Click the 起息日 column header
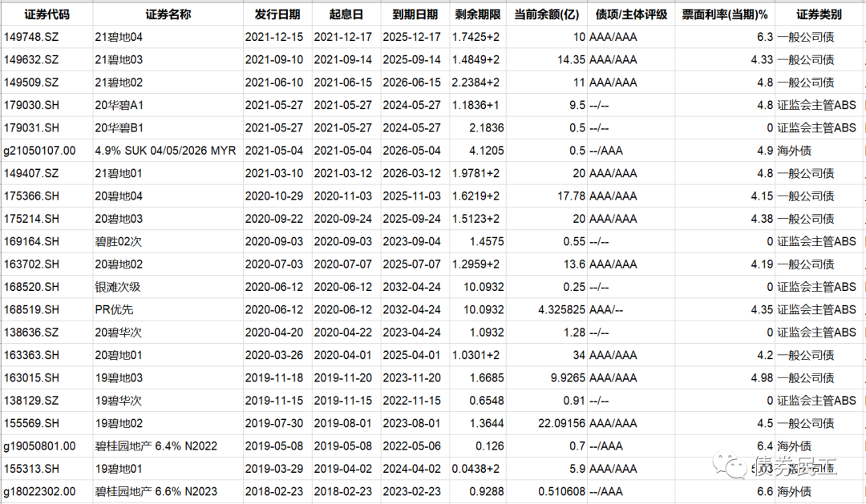Image resolution: width=866 pixels, height=504 pixels. point(346,14)
